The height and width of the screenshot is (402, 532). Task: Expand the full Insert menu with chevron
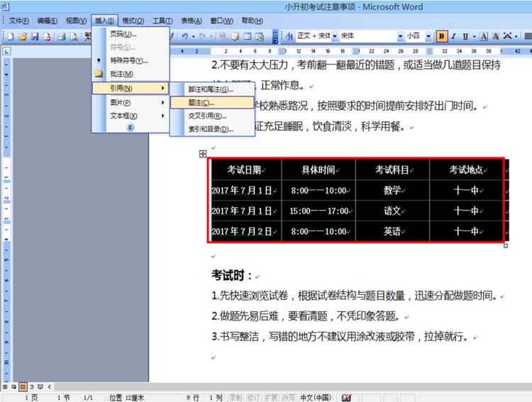coord(130,127)
